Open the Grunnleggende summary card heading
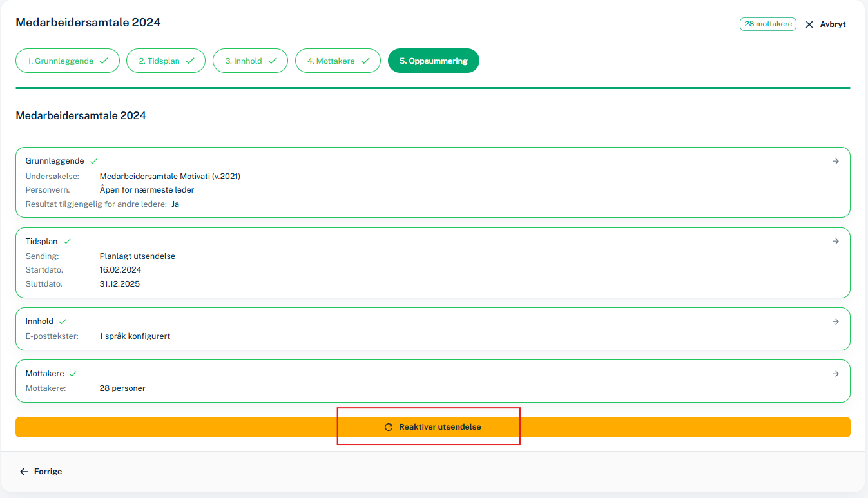868x498 pixels. click(55, 161)
